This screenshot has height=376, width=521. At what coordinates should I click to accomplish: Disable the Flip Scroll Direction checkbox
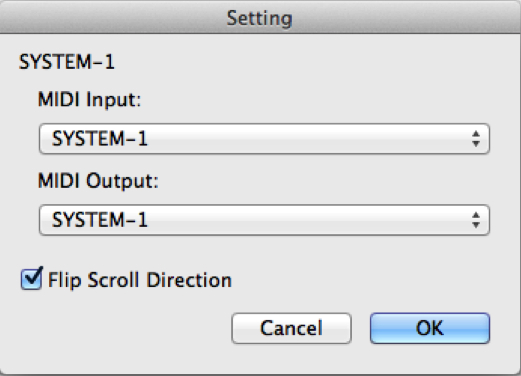point(31,279)
